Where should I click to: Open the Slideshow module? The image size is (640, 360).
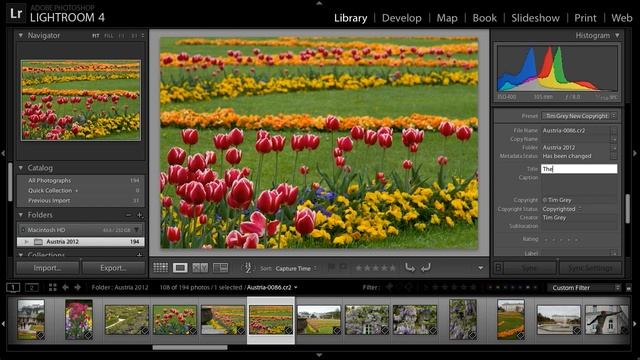(x=536, y=18)
